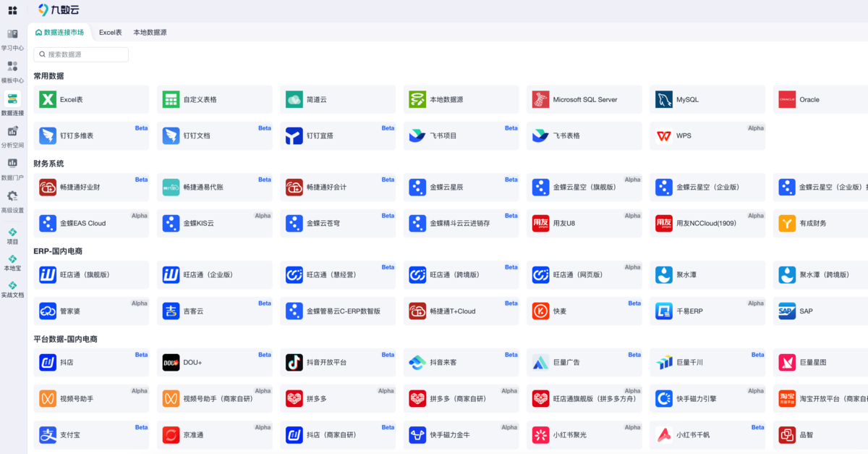
Task: Click the 钉钉多维表 icon
Action: click(48, 136)
